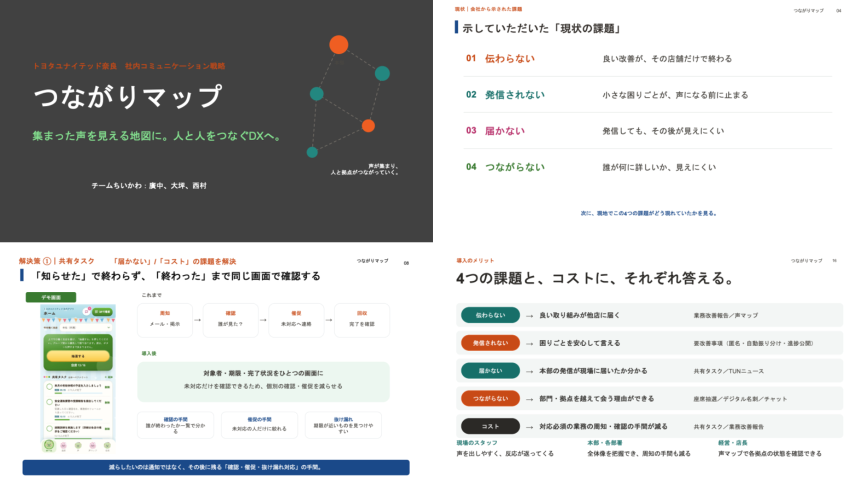Viewport: 868px width, 488px height.
Task: Click the progress bar under the 有給休暇 task
Action: [x=78, y=393]
